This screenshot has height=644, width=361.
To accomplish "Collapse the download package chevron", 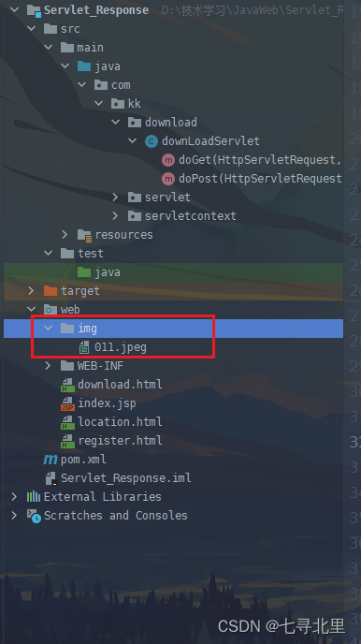I will [x=116, y=122].
